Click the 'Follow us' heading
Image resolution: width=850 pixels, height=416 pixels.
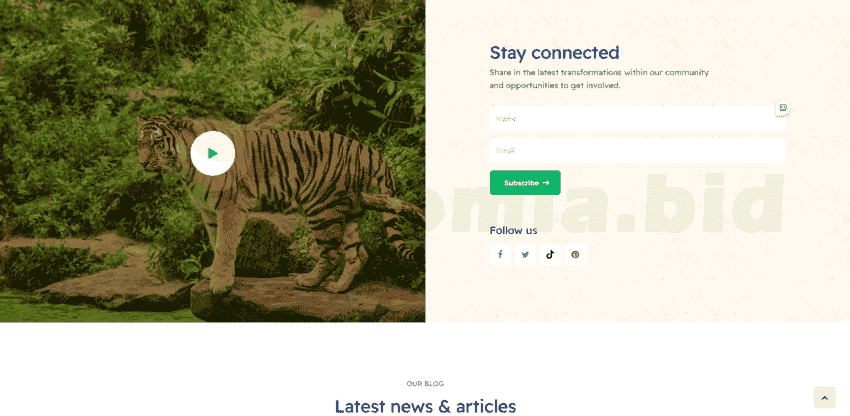(x=513, y=231)
